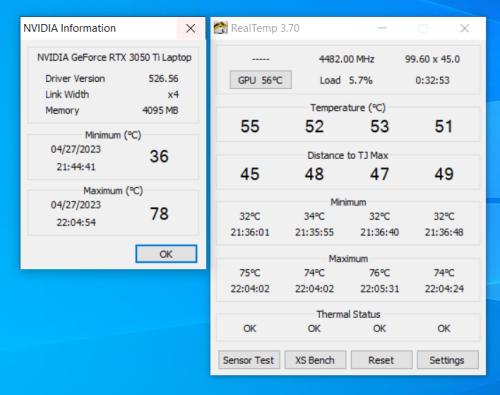Click the Load 5.7% readout
The height and width of the screenshot is (395, 500).
click(x=346, y=80)
